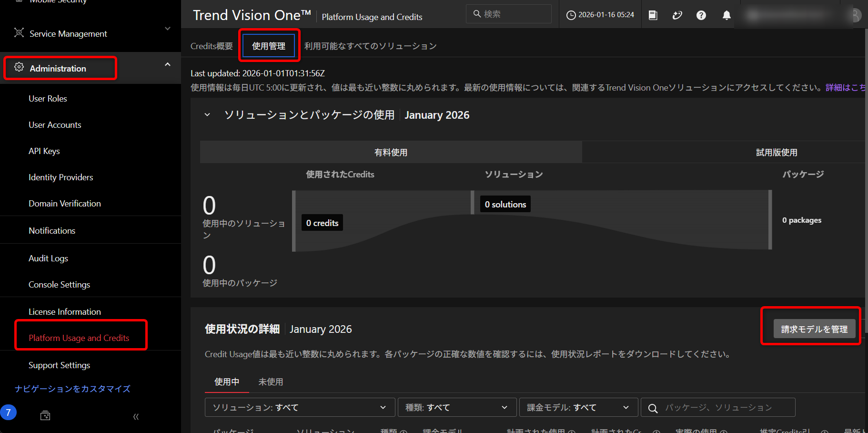Screen dimensions: 868x433
Task: Open the documentation icon in the header
Action: tap(653, 14)
